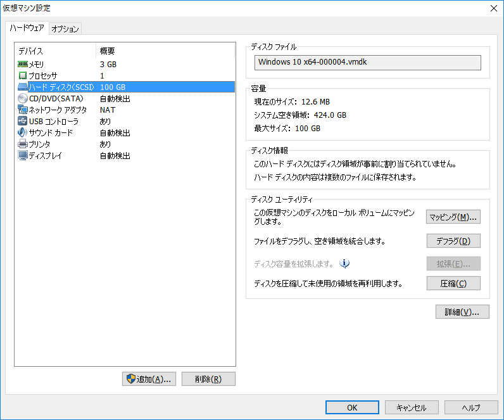The height and width of the screenshot is (420, 504).
Task: Click the デバイス column header
Action: [x=56, y=51]
